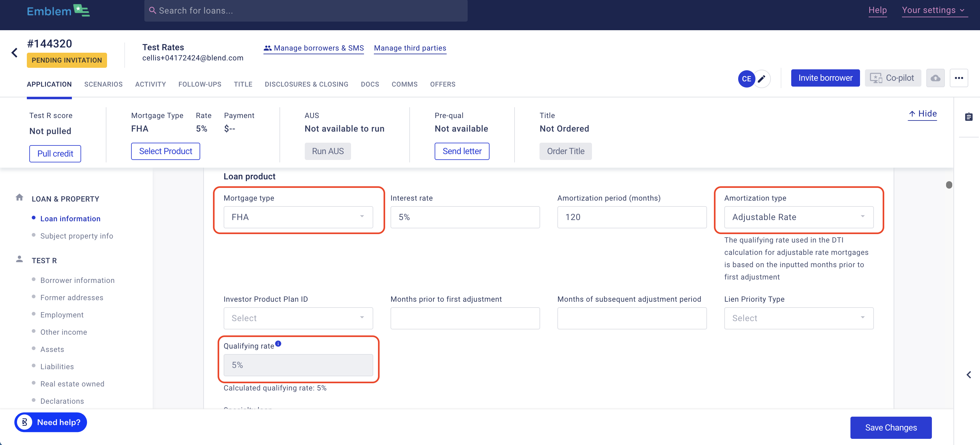This screenshot has height=445, width=980.
Task: Click the CE user avatar
Action: pos(746,79)
